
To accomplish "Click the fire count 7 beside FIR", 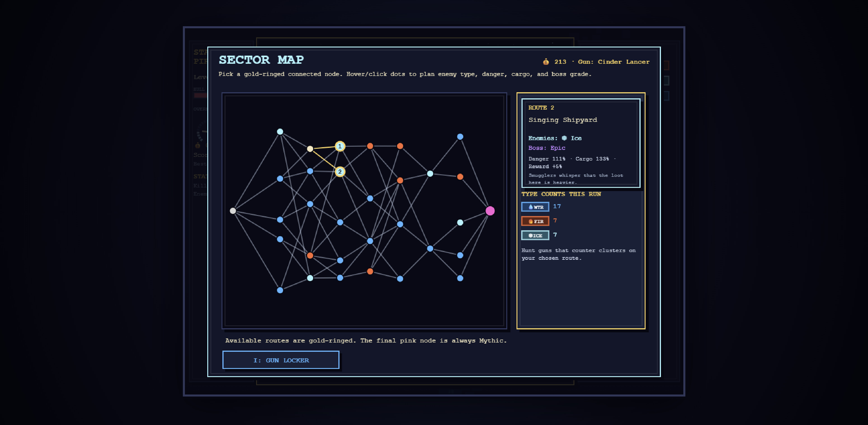I will click(x=555, y=221).
